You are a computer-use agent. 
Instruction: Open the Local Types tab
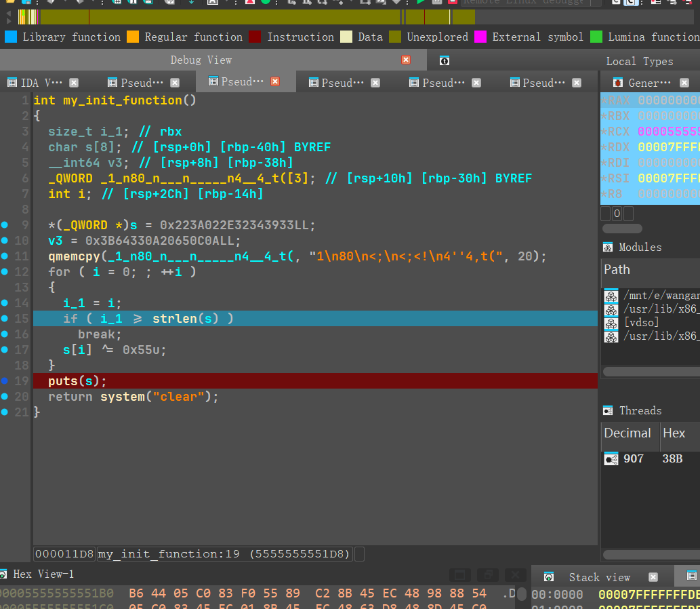click(639, 61)
